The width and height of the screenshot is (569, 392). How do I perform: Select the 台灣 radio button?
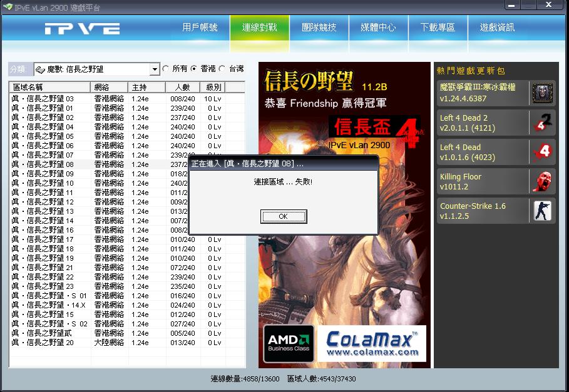222,69
